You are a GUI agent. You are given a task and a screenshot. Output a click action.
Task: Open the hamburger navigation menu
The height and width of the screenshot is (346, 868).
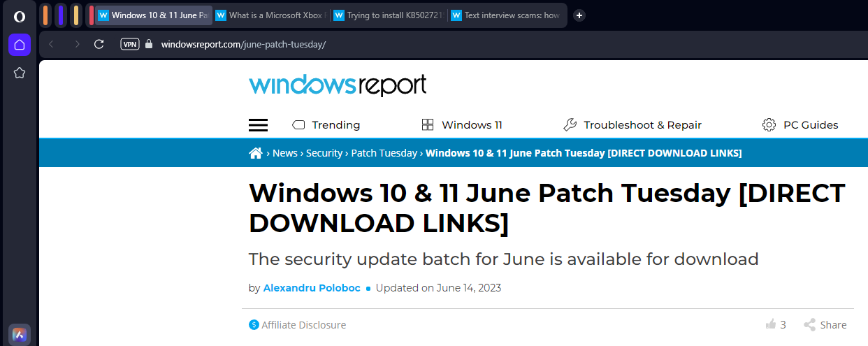pos(259,125)
